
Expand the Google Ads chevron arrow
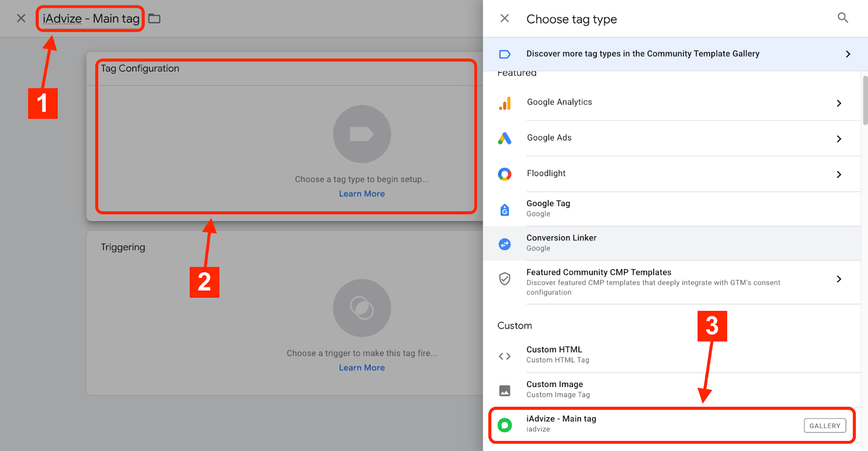point(839,139)
